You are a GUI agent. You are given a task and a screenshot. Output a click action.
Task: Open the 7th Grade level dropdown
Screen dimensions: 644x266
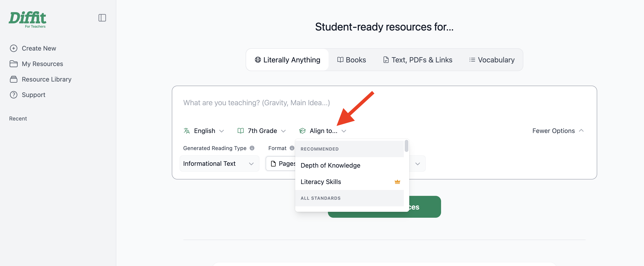[x=262, y=131]
